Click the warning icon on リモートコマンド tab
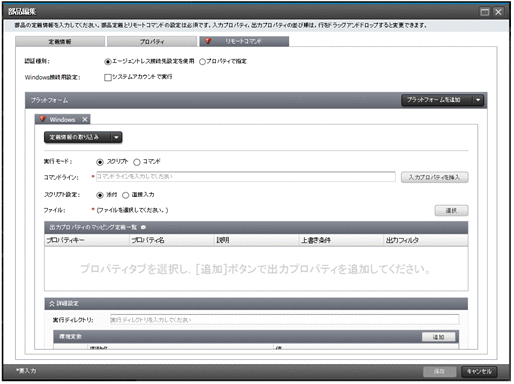This screenshot has width=514, height=384. pyautogui.click(x=208, y=41)
